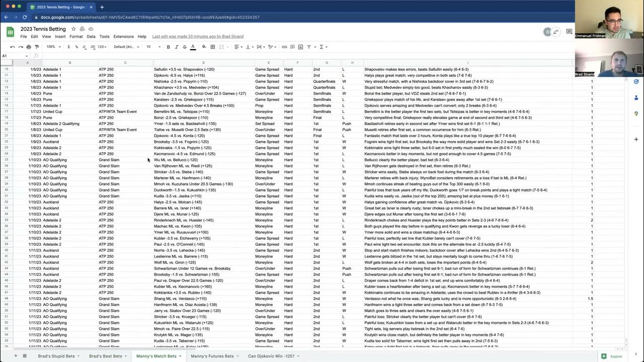Open text rotation dropdown
Screen dimensions: 644x362
pos(272,47)
